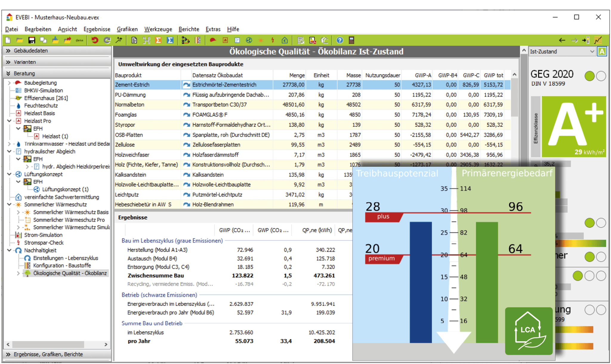Click the red undo arrow icon

coord(95,40)
